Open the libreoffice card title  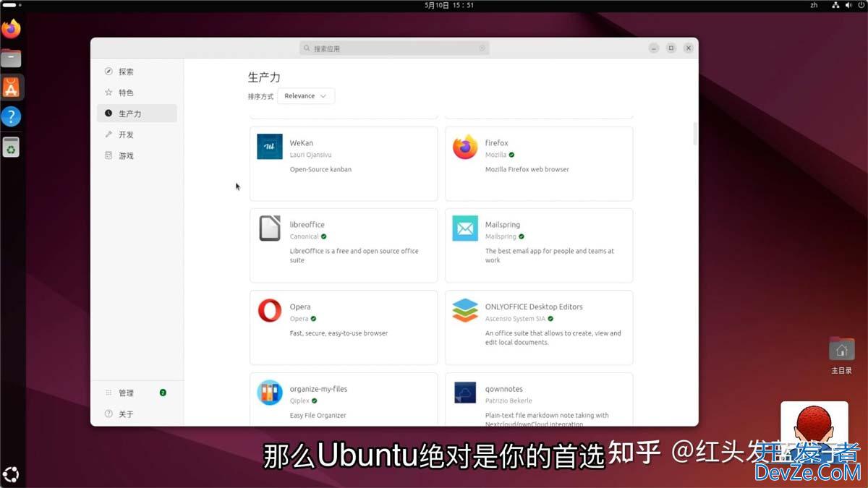pos(307,225)
